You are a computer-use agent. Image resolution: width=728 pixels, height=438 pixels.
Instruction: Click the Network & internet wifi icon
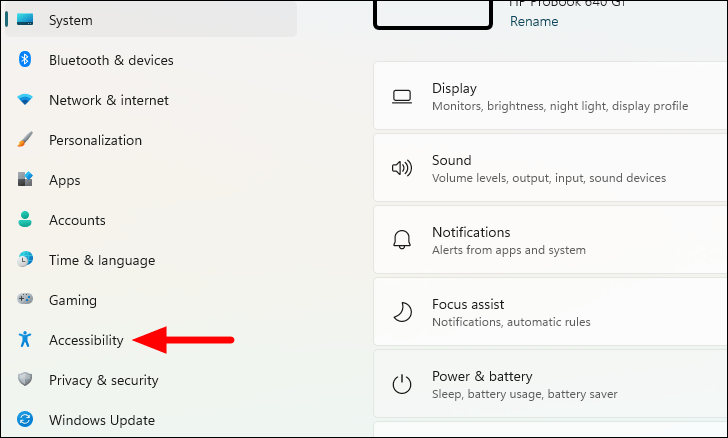click(x=26, y=100)
